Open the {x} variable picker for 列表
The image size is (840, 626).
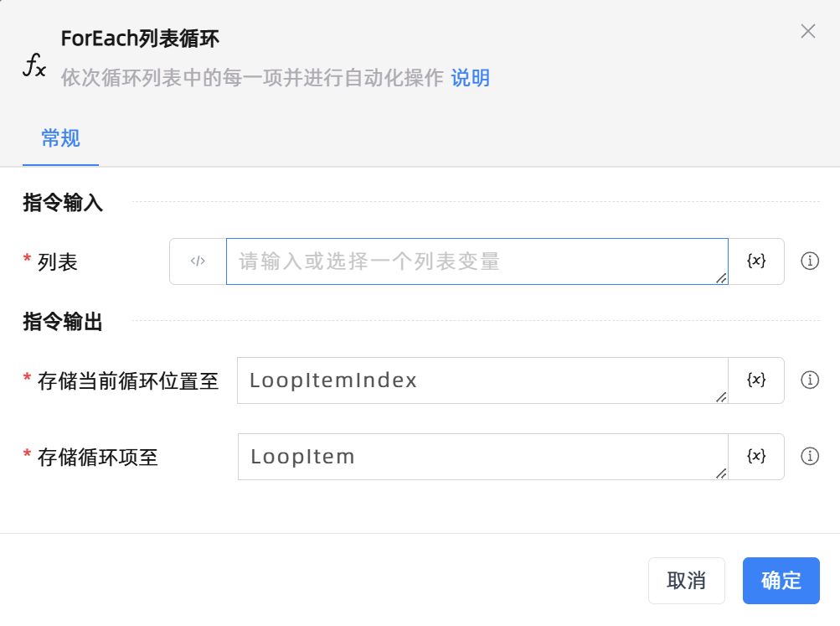click(756, 261)
